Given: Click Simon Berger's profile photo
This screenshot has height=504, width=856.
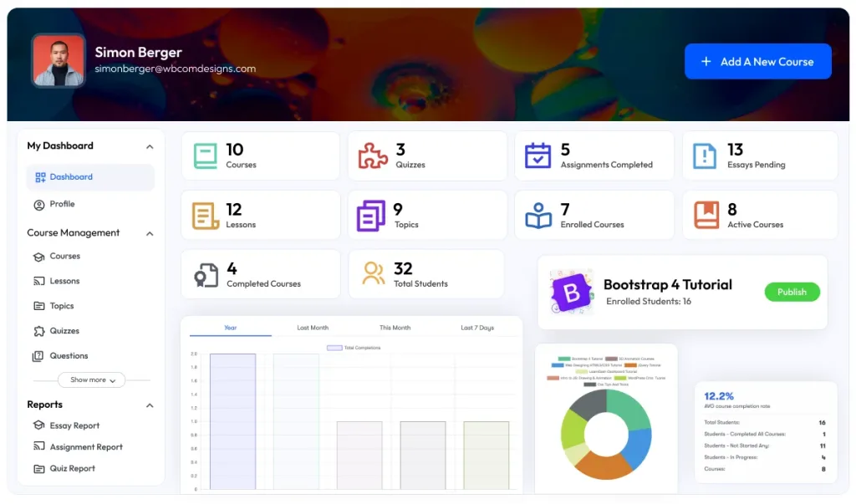Looking at the screenshot, I should point(59,61).
